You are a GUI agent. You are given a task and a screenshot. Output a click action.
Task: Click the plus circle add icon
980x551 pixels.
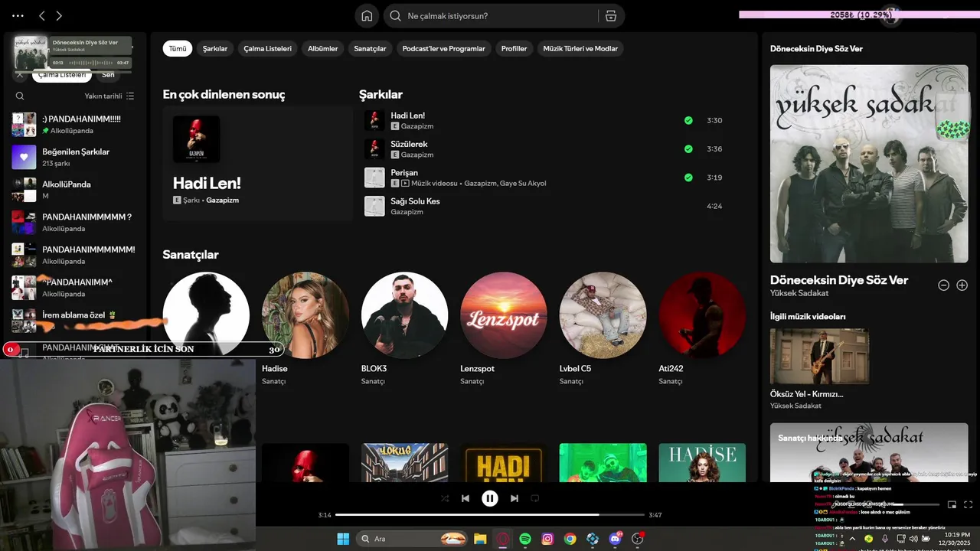[x=962, y=285]
